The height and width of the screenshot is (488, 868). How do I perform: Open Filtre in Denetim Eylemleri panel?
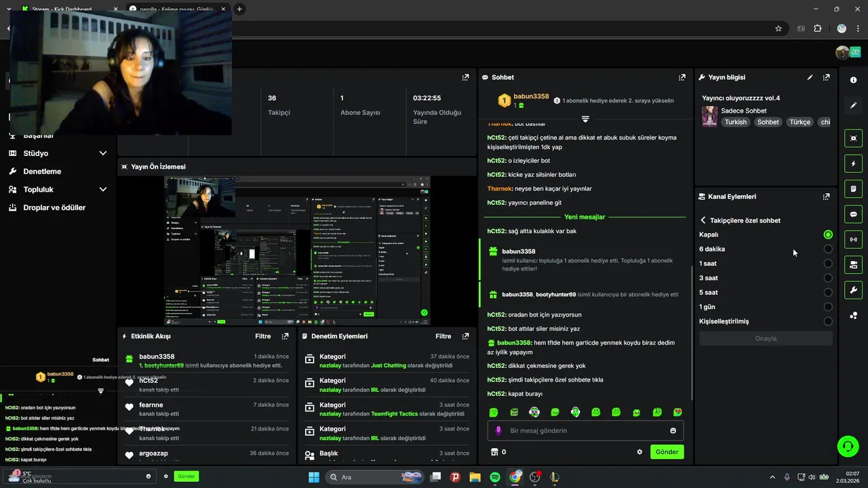[443, 336]
